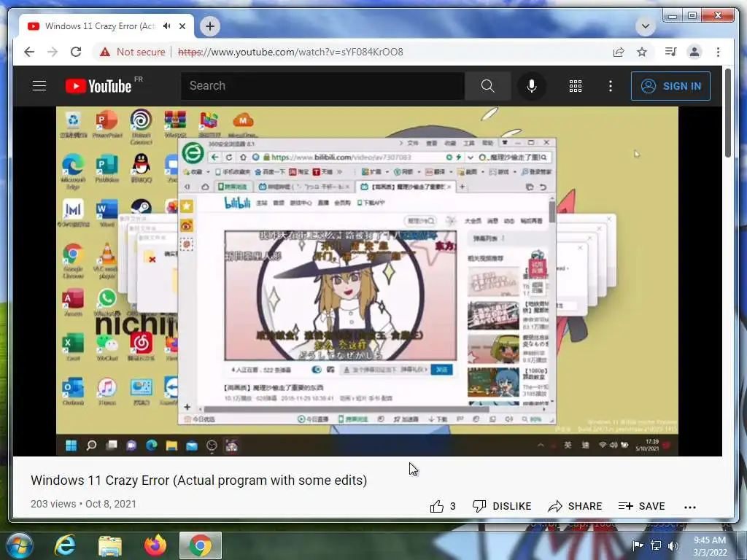Open YouTube settings three-dot menu
The image size is (747, 560).
[x=611, y=86]
